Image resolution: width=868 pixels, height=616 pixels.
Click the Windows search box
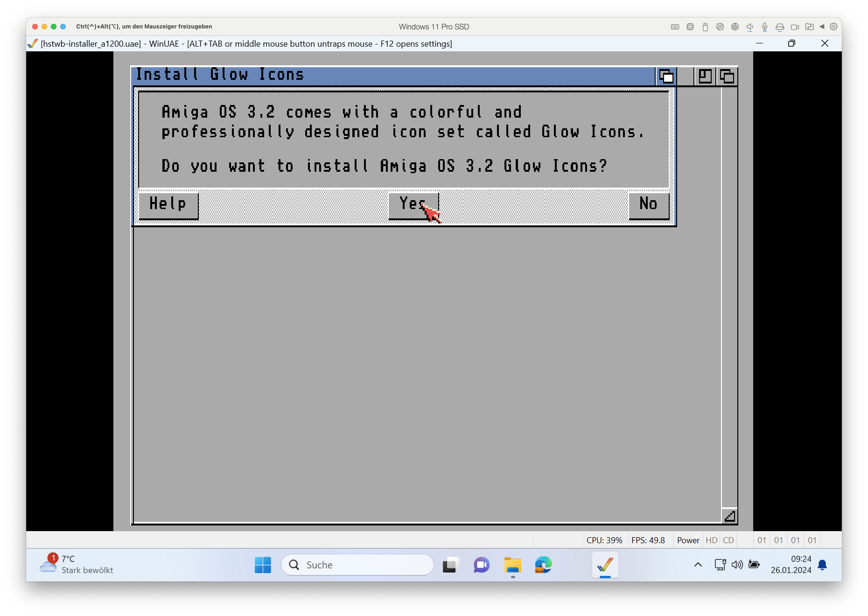[357, 565]
